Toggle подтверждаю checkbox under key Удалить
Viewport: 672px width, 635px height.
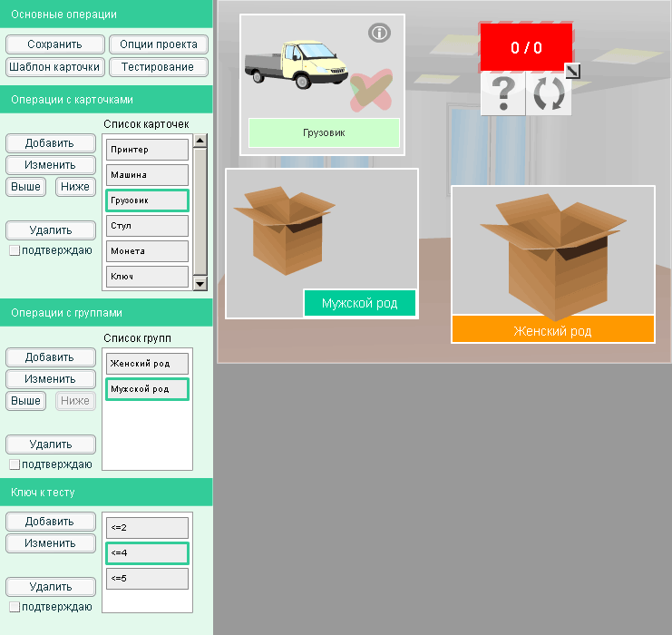point(15,607)
